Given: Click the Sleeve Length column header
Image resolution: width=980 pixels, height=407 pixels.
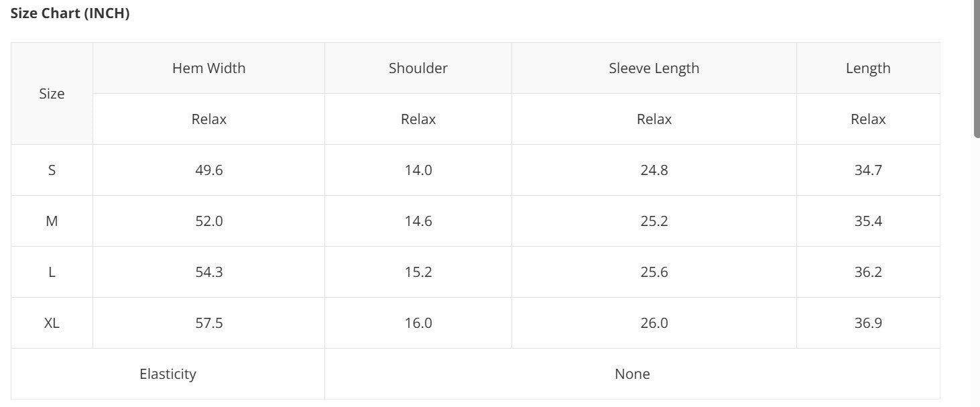Looking at the screenshot, I should (654, 68).
